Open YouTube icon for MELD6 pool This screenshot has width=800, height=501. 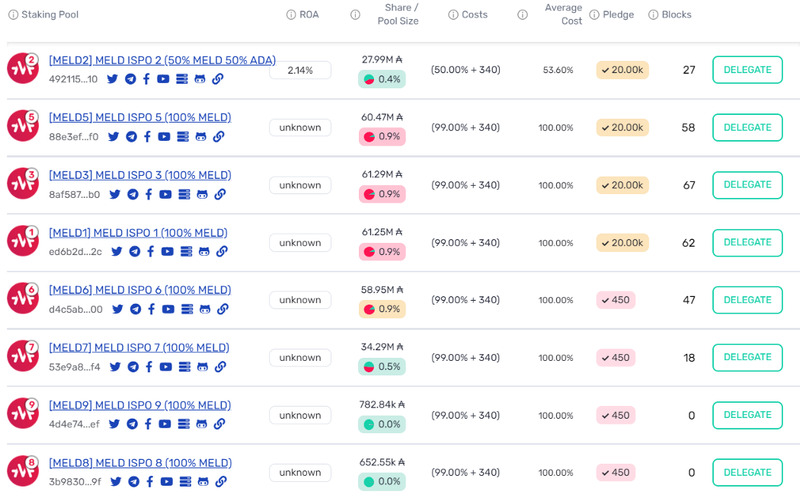(x=168, y=309)
